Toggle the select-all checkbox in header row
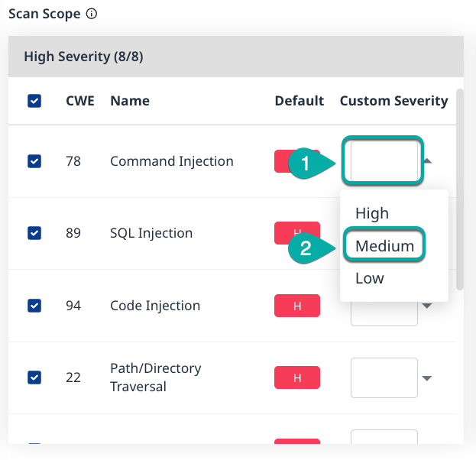Screen dimensions: 476x460 tap(34, 101)
